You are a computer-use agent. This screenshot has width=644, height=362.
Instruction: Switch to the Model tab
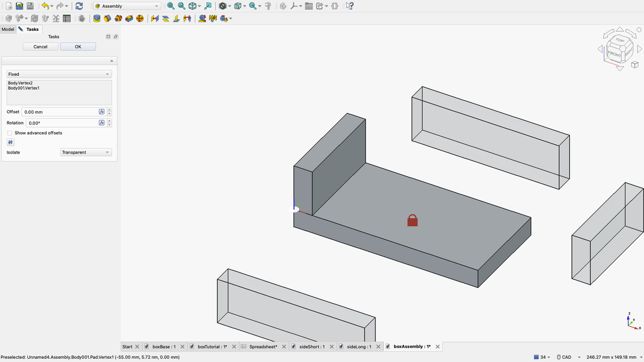[7, 29]
